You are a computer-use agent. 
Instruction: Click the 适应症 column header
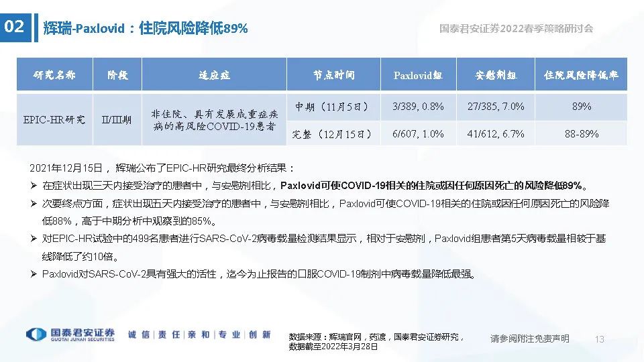click(x=214, y=75)
